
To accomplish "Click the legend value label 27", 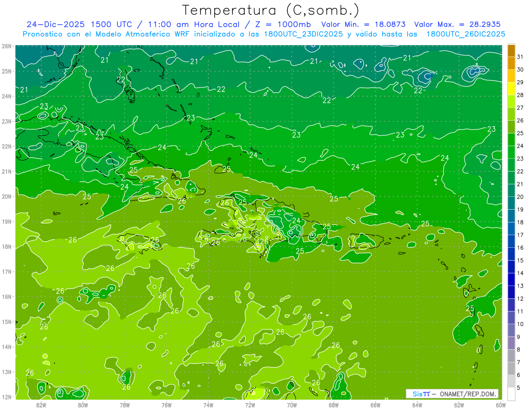I will [x=520, y=107].
